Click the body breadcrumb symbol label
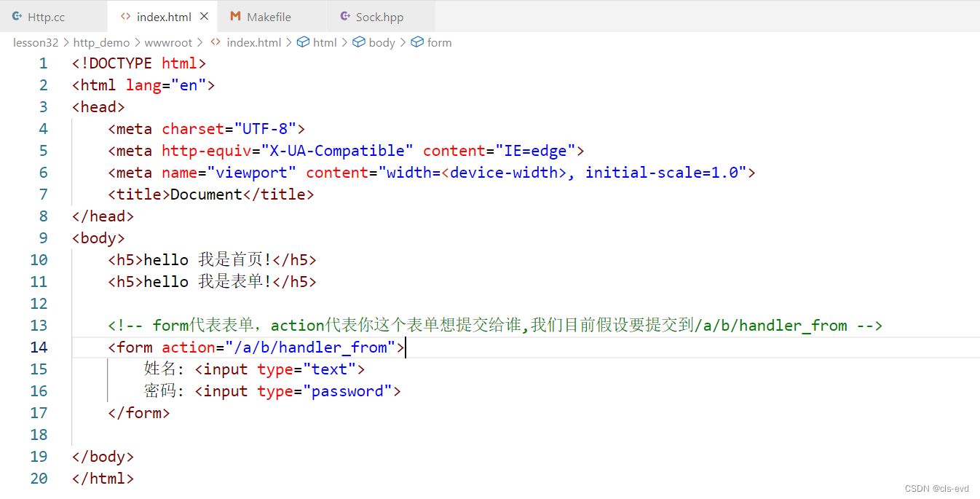This screenshot has width=980, height=499. pos(382,42)
